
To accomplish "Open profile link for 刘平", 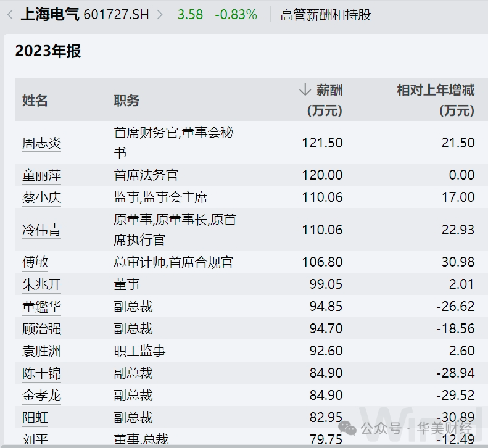I will (x=35, y=439).
